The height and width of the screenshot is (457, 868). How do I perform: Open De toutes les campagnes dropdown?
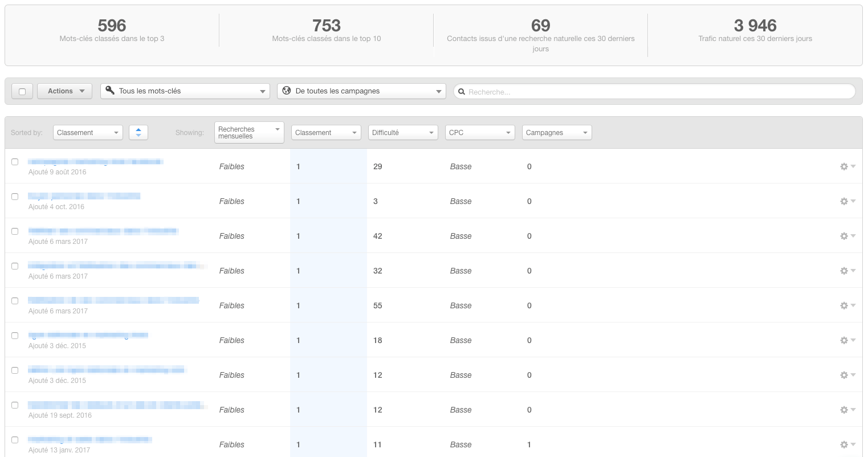361,91
